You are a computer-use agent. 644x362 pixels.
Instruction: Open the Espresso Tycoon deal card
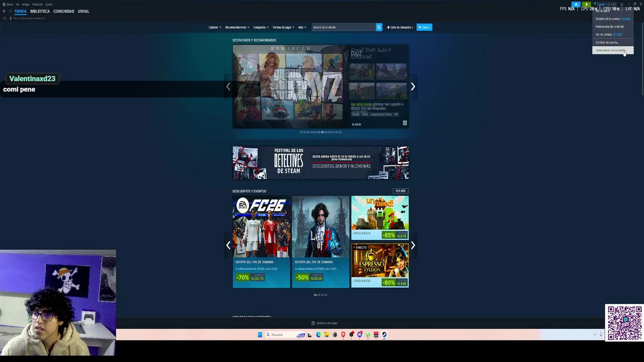380,265
